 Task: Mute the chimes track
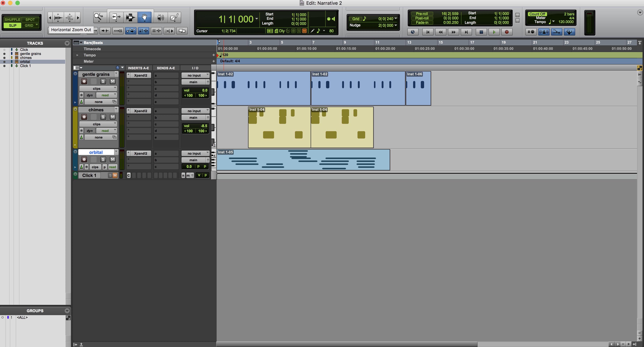113,117
